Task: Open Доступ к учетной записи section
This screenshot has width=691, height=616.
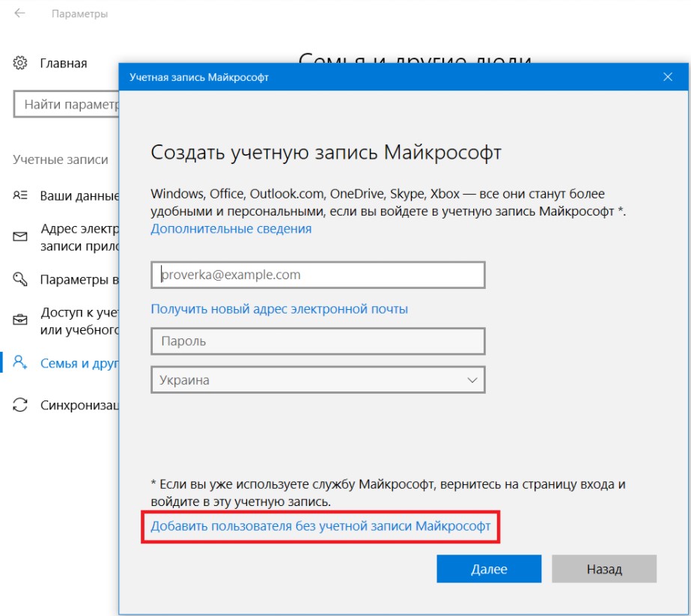Action: (79, 321)
